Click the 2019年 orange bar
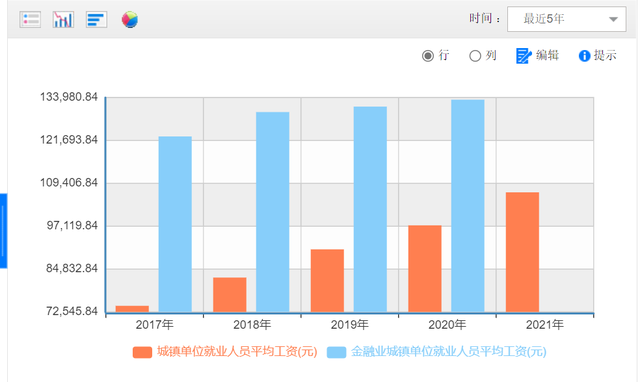The image size is (640, 382). tap(327, 281)
